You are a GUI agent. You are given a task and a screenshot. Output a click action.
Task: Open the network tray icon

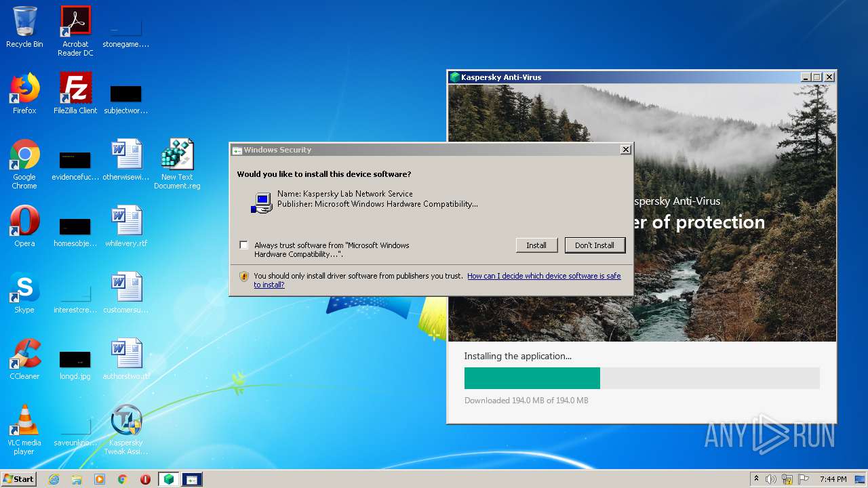787,479
